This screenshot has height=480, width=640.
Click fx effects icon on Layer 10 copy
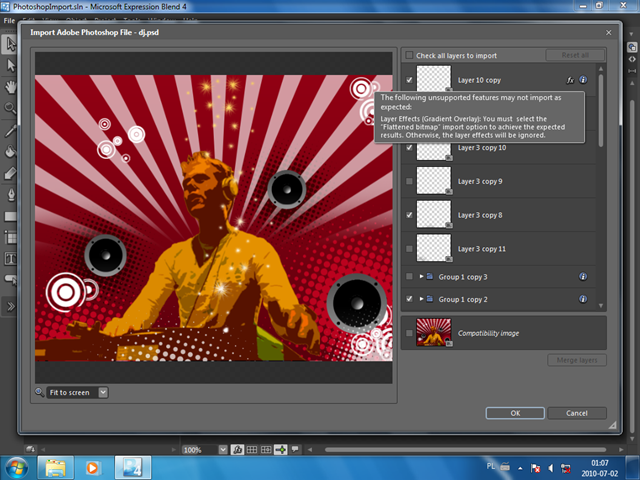click(570, 80)
